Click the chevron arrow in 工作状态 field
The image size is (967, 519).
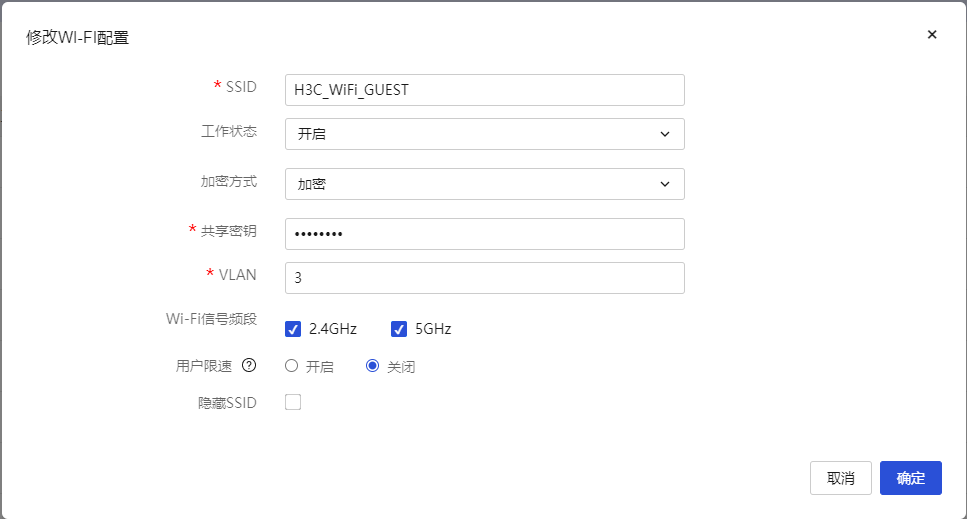665,134
